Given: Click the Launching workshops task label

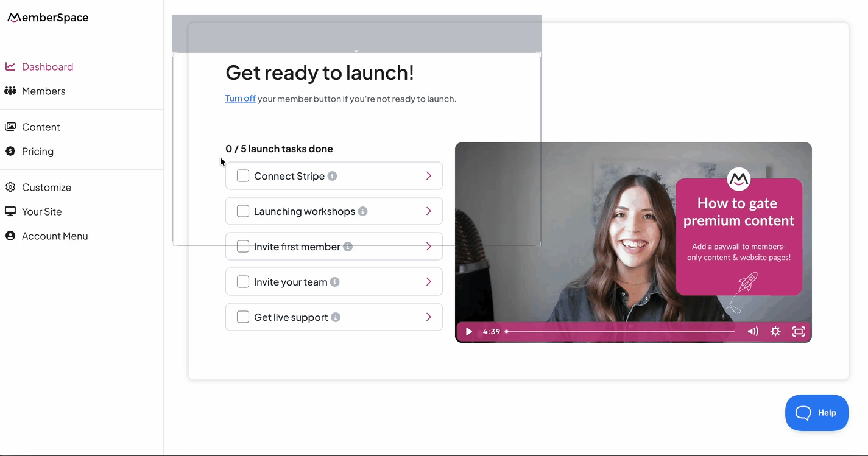Looking at the screenshot, I should click(305, 211).
